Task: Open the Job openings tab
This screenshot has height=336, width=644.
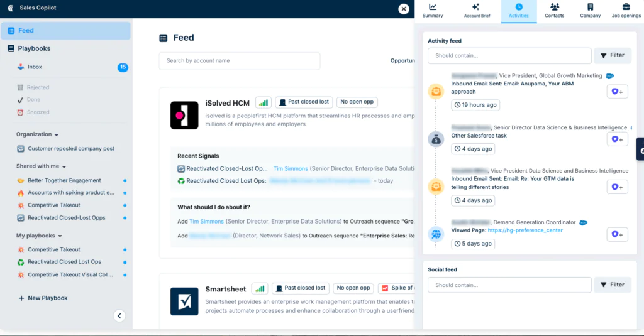Action: [626, 11]
